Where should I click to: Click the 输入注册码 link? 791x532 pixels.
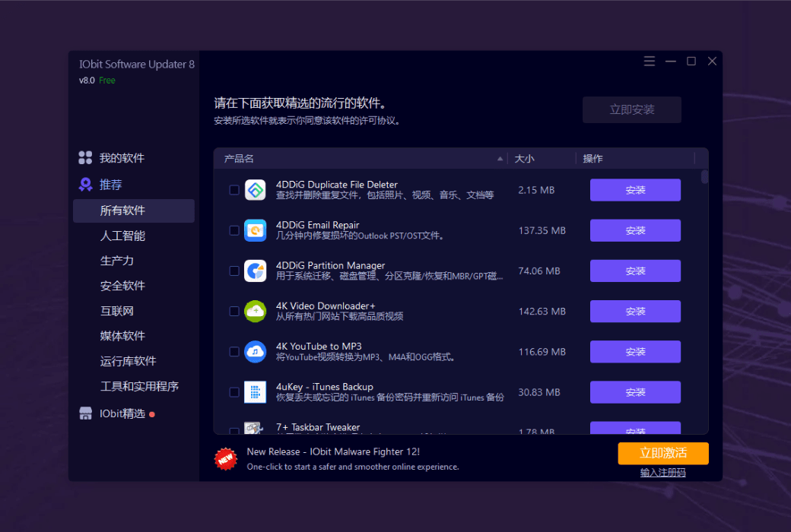tap(663, 473)
